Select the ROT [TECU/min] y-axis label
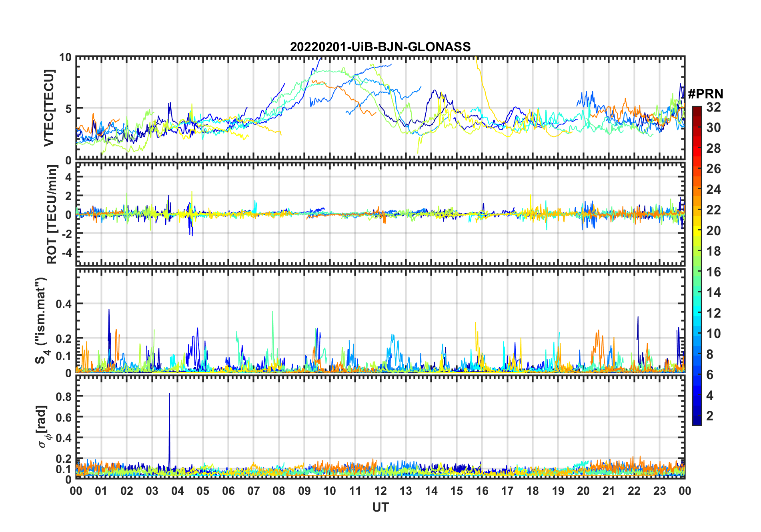761x532 pixels. coord(52,214)
